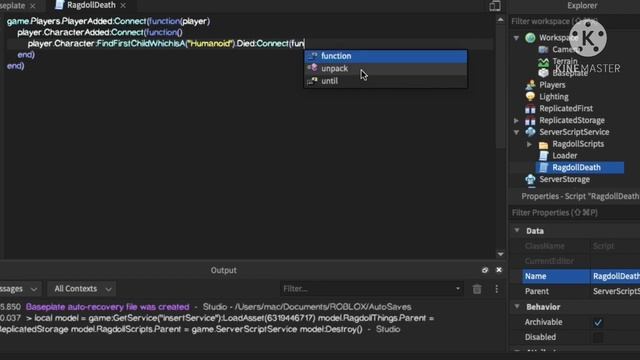Viewport: 640px width, 360px height.
Task: Select the Lighting bulb icon
Action: 530,97
